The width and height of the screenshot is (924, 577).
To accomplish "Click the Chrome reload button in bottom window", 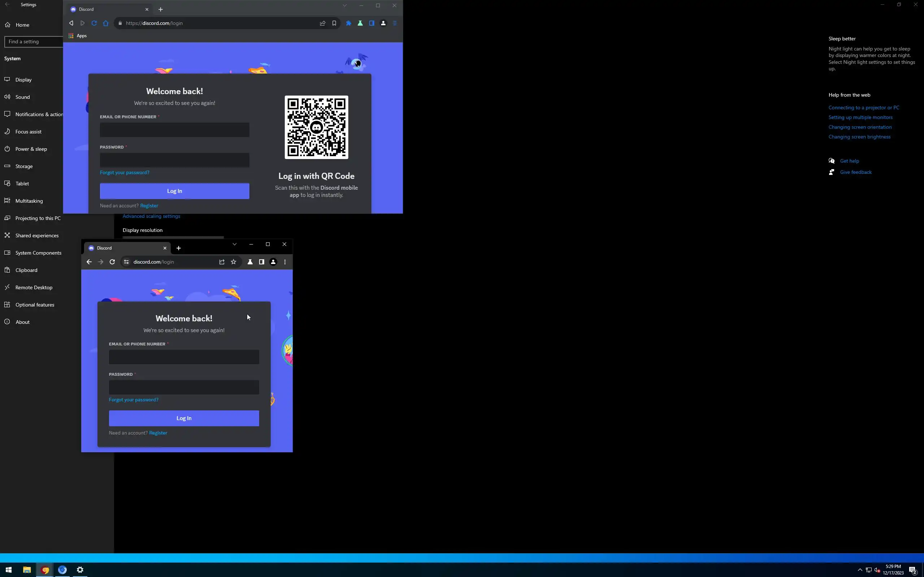I will tap(112, 262).
